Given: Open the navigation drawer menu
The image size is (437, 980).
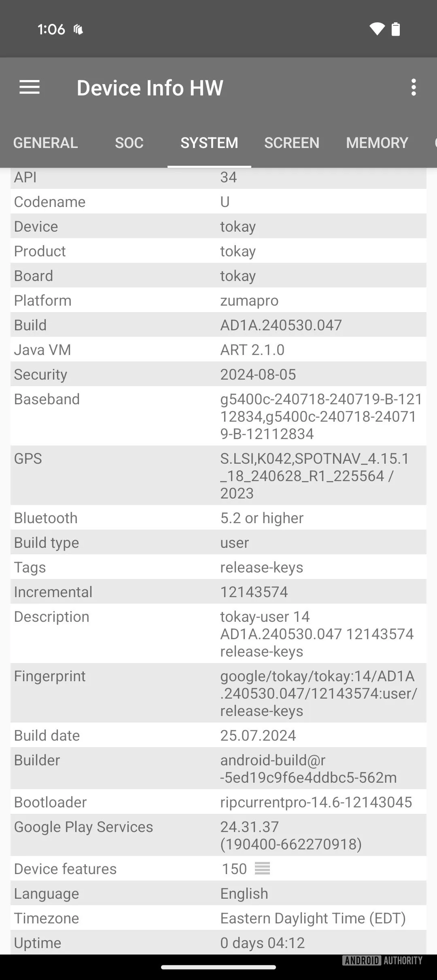Looking at the screenshot, I should [29, 87].
